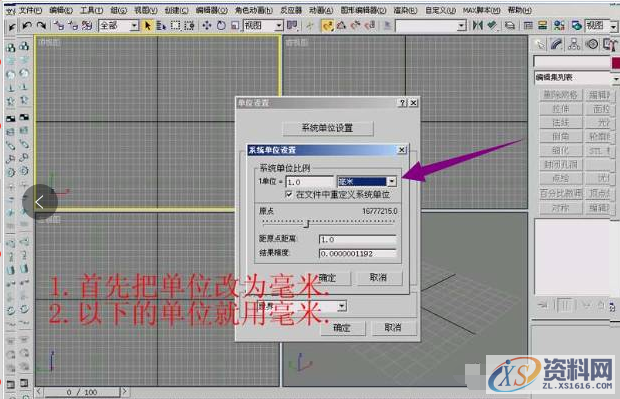Toggle the highlighted Snaps toggle icon
Screen dimensions: 620x399
point(327,26)
